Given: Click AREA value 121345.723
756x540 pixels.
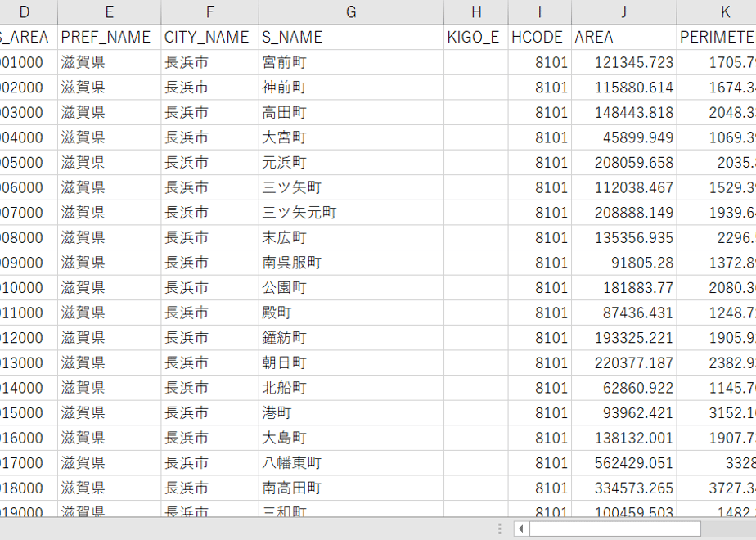Looking at the screenshot, I should click(624, 62).
